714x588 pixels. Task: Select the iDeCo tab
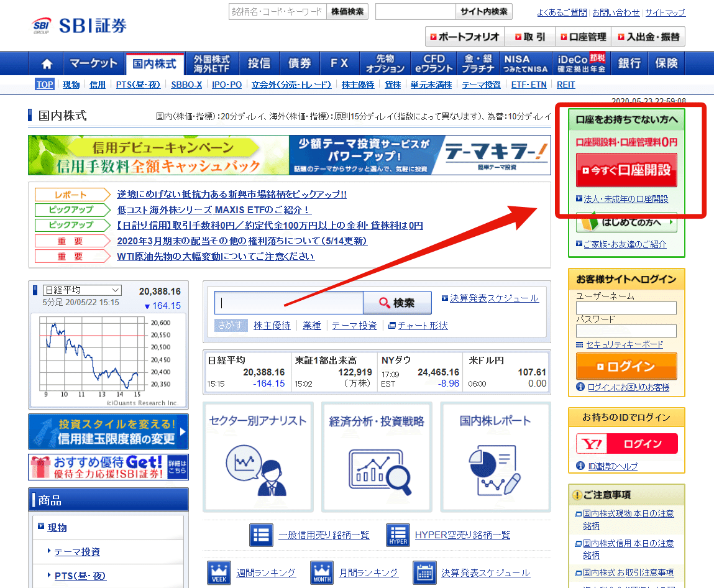click(x=582, y=63)
